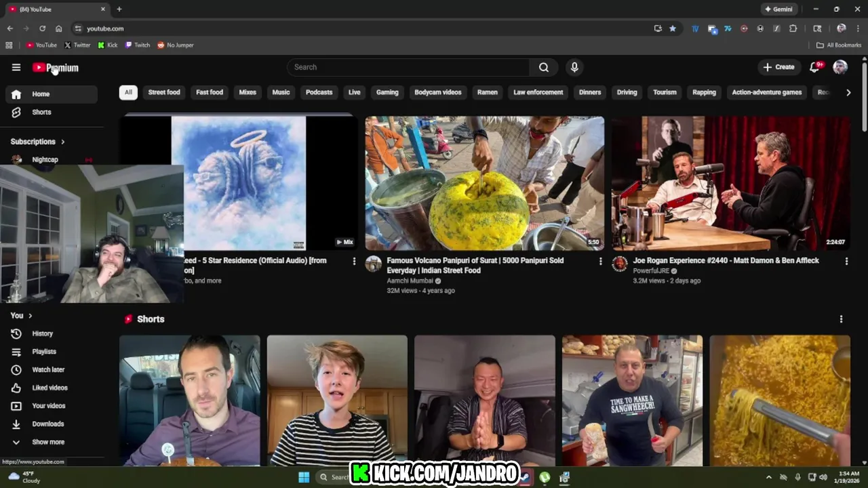Expand the You section
Image resolution: width=868 pixels, height=488 pixels.
coord(22,316)
